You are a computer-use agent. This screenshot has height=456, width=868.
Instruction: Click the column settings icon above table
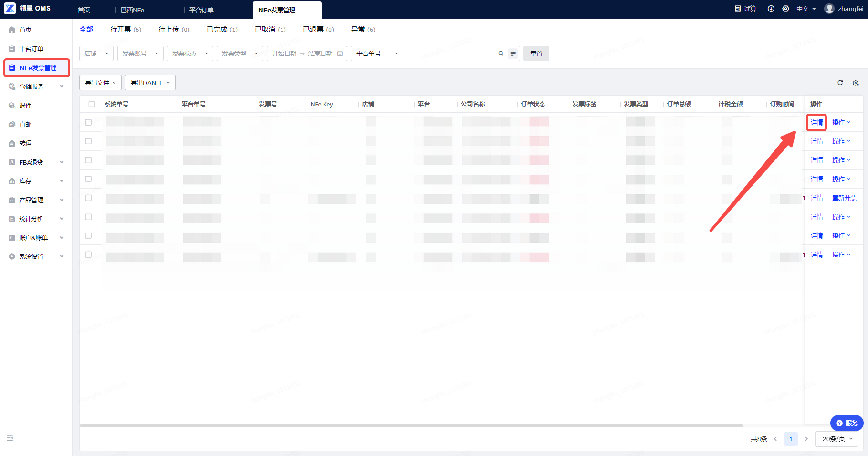click(x=856, y=83)
